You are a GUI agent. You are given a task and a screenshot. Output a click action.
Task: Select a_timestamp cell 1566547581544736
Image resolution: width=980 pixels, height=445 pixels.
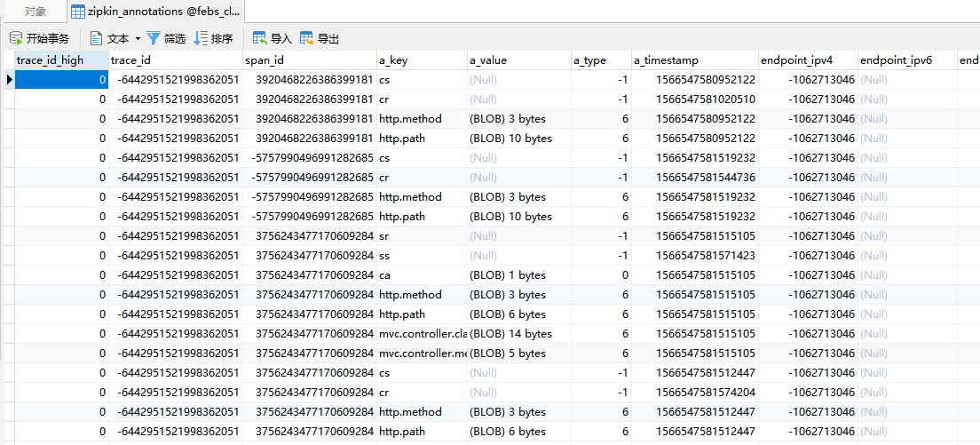(694, 178)
